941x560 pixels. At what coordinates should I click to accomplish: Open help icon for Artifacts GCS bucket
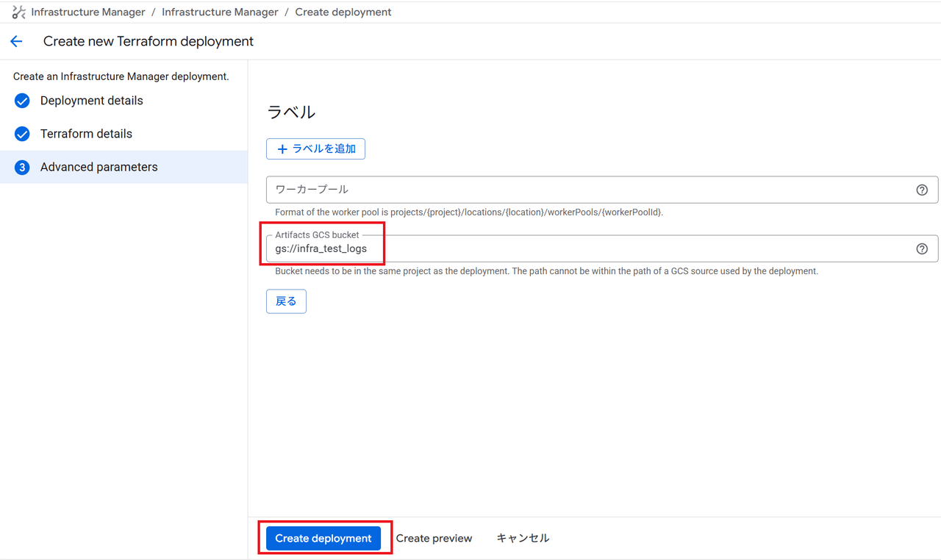click(922, 248)
